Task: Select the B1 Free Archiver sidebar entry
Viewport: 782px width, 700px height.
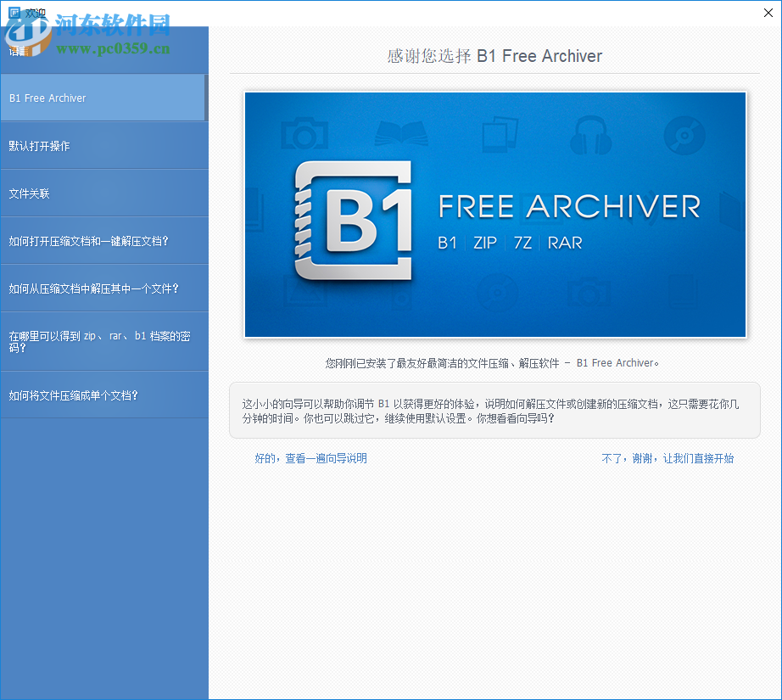Action: [x=102, y=98]
